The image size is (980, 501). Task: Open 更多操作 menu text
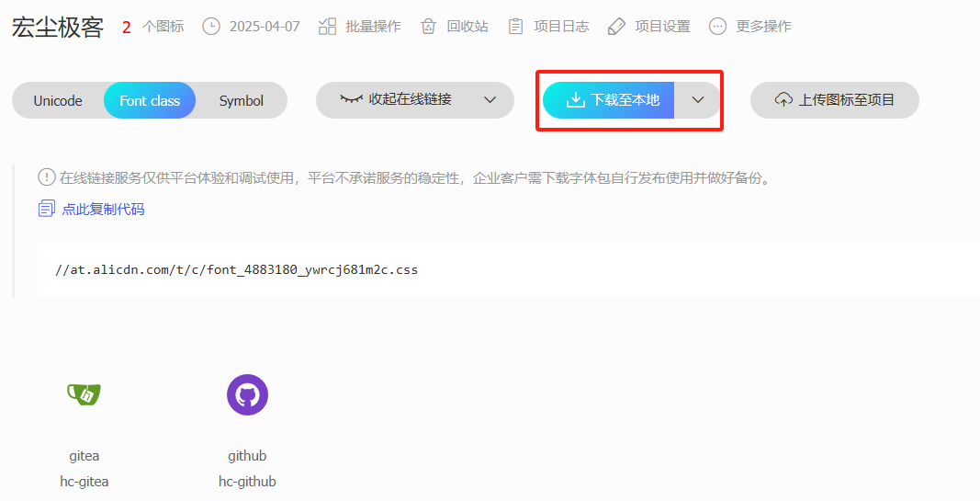pyautogui.click(x=763, y=27)
